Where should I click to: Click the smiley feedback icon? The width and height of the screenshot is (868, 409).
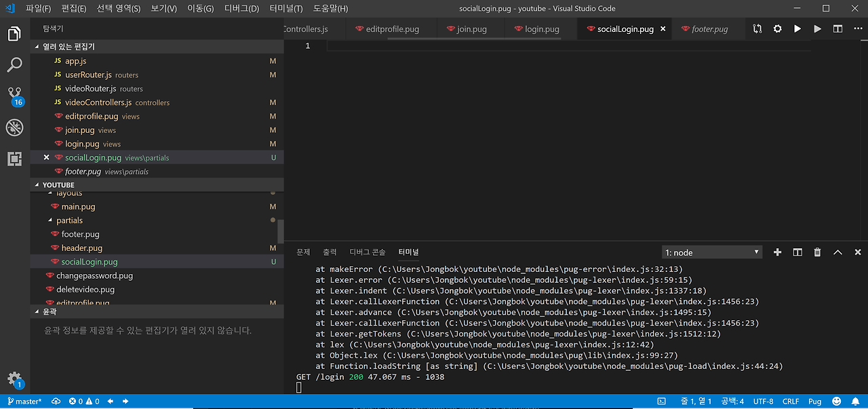(837, 402)
